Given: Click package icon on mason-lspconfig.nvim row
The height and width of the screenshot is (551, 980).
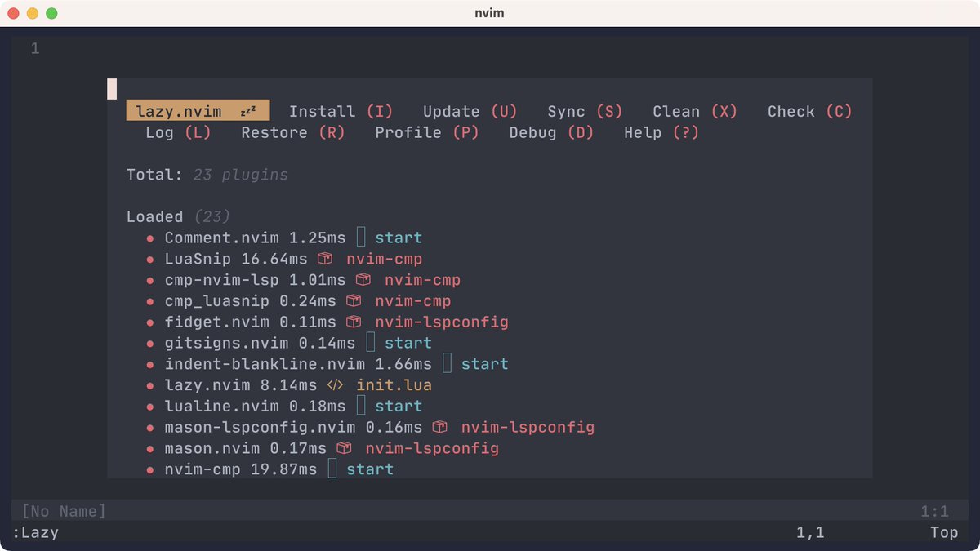Looking at the screenshot, I should pyautogui.click(x=440, y=427).
